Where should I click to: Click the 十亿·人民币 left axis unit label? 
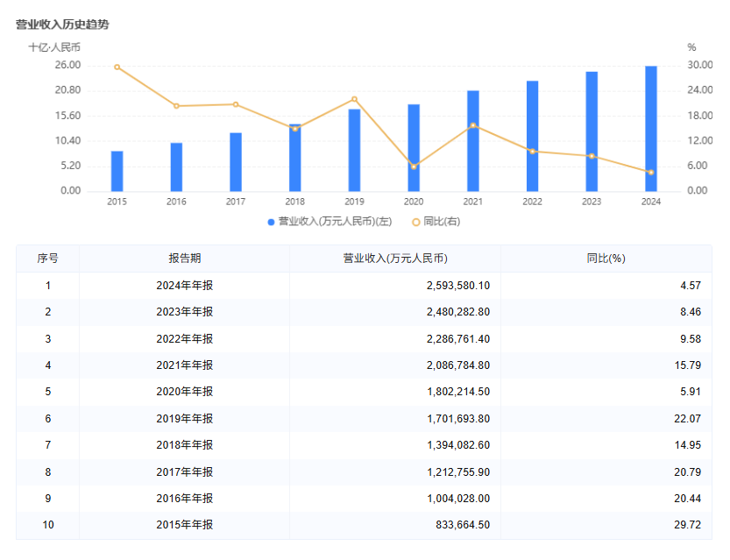[54, 47]
